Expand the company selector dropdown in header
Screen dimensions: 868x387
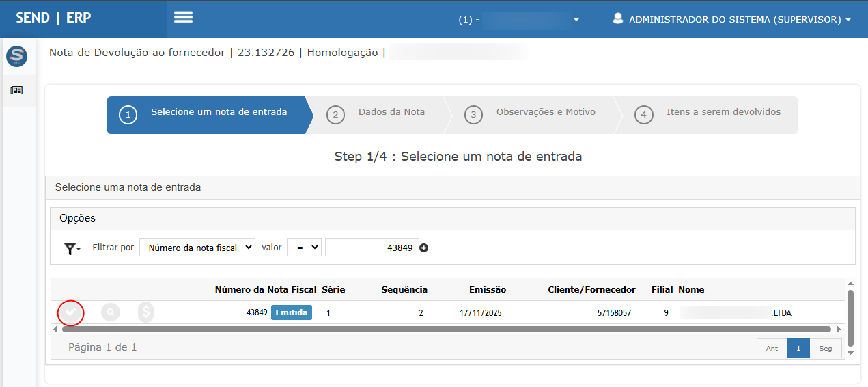pos(576,20)
